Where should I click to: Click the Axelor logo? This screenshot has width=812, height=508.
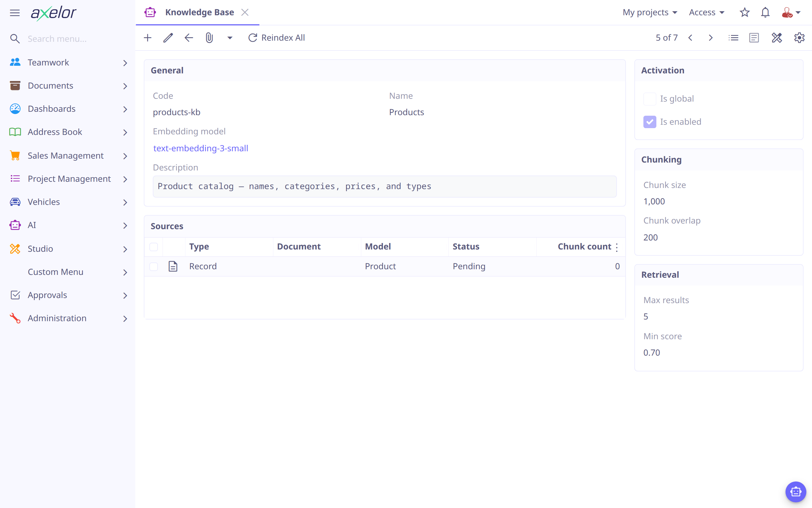point(54,13)
